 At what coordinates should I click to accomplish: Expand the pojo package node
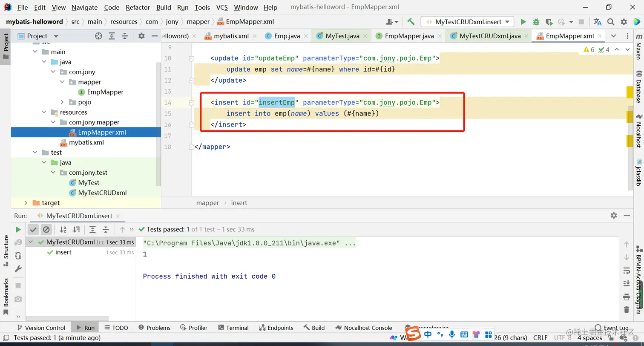[62, 102]
